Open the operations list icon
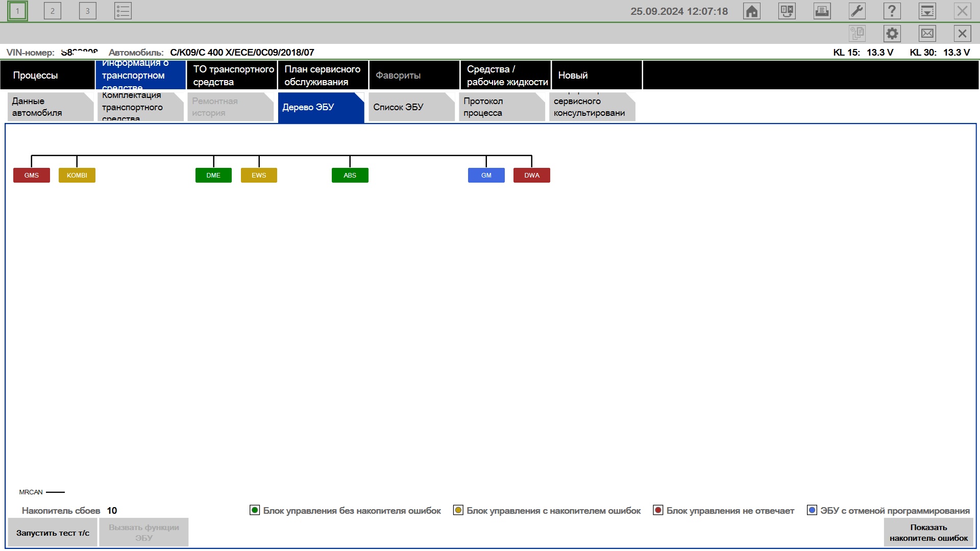The width and height of the screenshot is (980, 551). coord(123,11)
